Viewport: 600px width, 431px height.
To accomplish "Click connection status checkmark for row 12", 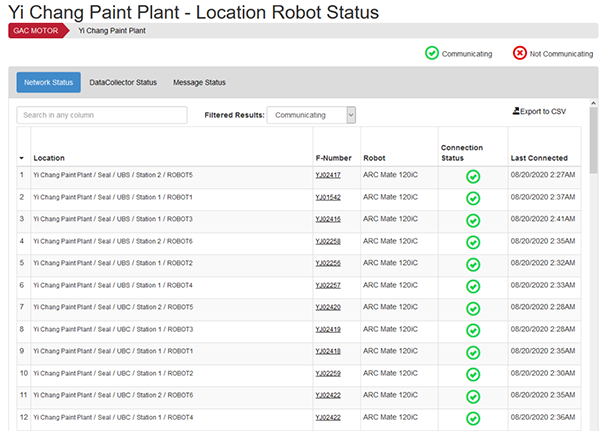I will coord(473,418).
